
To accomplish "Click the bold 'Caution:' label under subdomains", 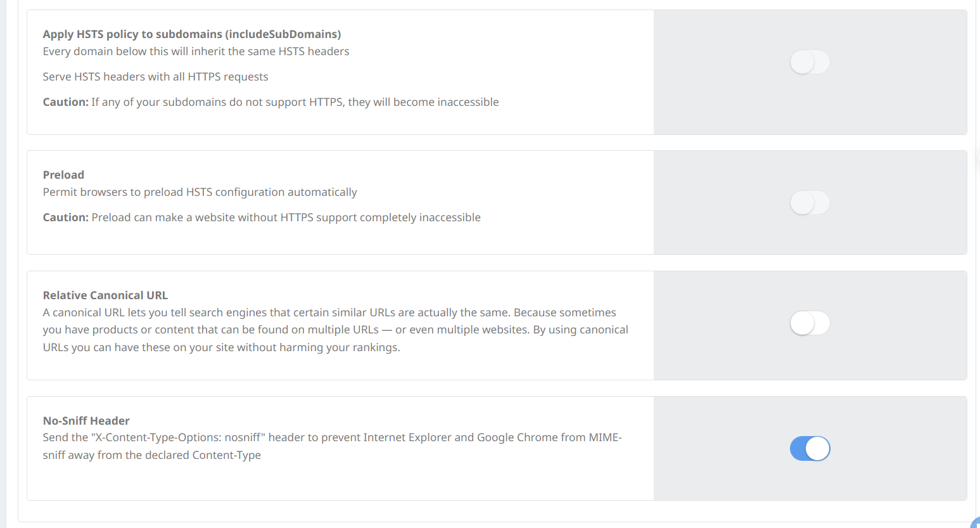I will (x=65, y=102).
